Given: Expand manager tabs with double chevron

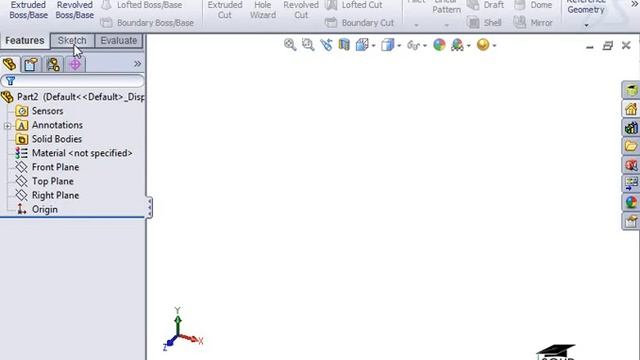Looking at the screenshot, I should point(137,64).
